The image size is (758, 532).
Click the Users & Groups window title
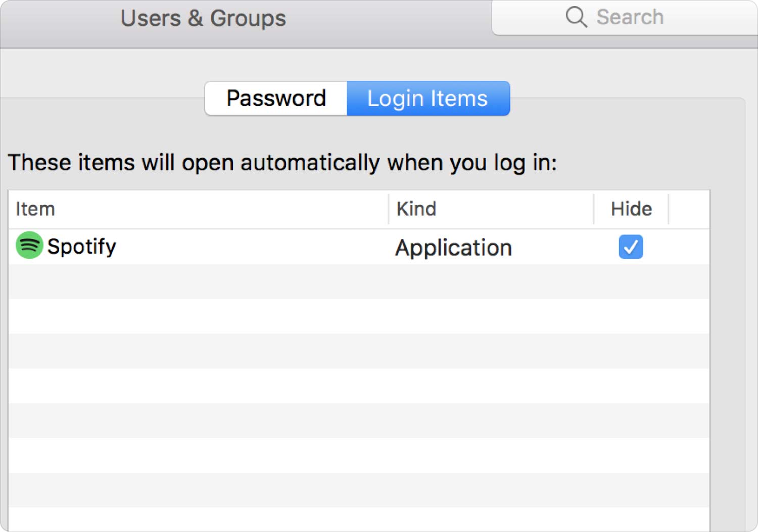(203, 19)
